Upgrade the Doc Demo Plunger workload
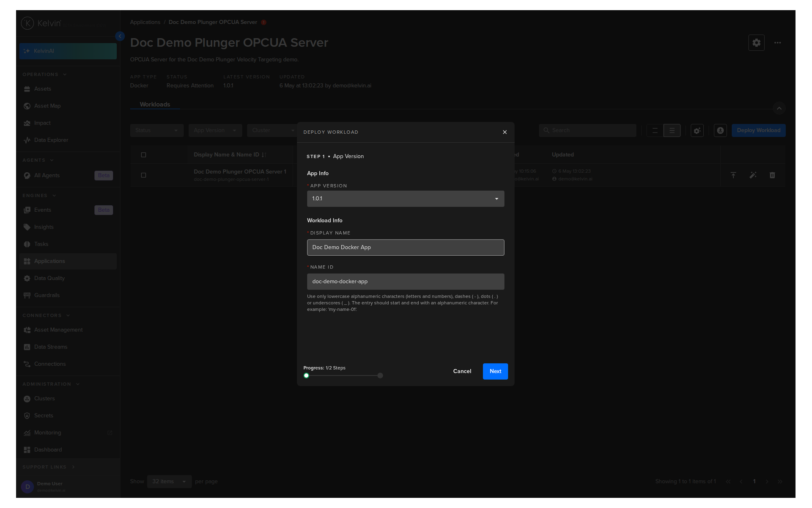Image resolution: width=812 pixels, height=508 pixels. (733, 175)
